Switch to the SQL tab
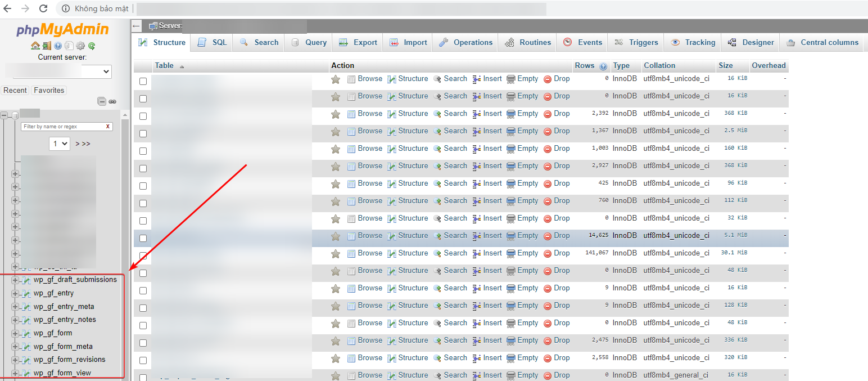Image resolution: width=868 pixels, height=381 pixels. pos(212,43)
